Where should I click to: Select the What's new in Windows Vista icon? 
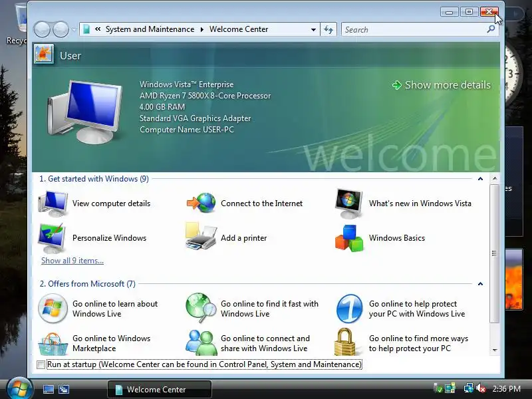click(x=349, y=203)
